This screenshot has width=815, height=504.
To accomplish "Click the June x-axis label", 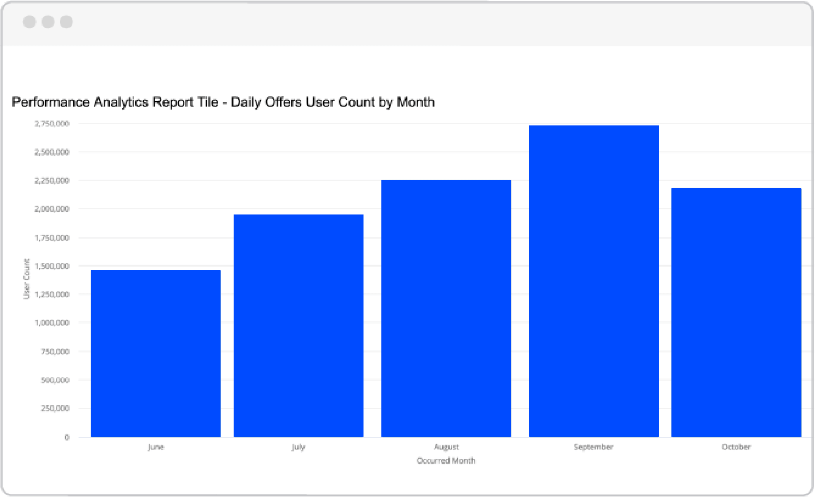I will coord(156,447).
